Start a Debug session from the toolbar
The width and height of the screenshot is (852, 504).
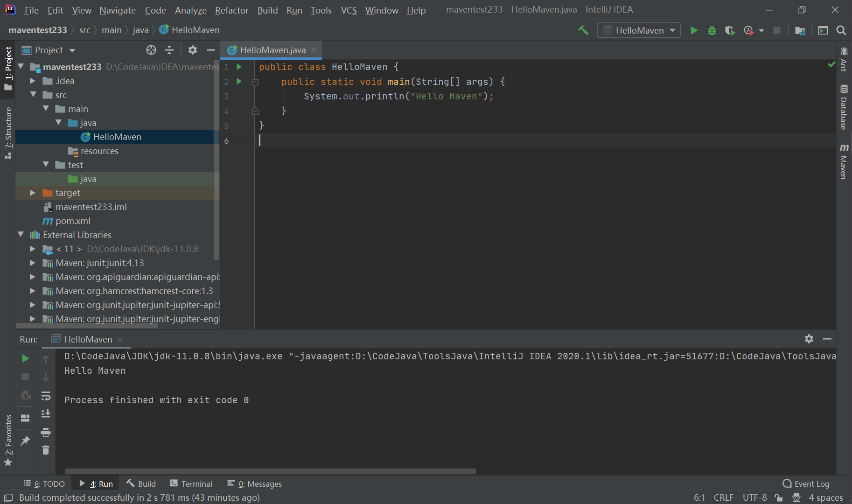pos(711,30)
